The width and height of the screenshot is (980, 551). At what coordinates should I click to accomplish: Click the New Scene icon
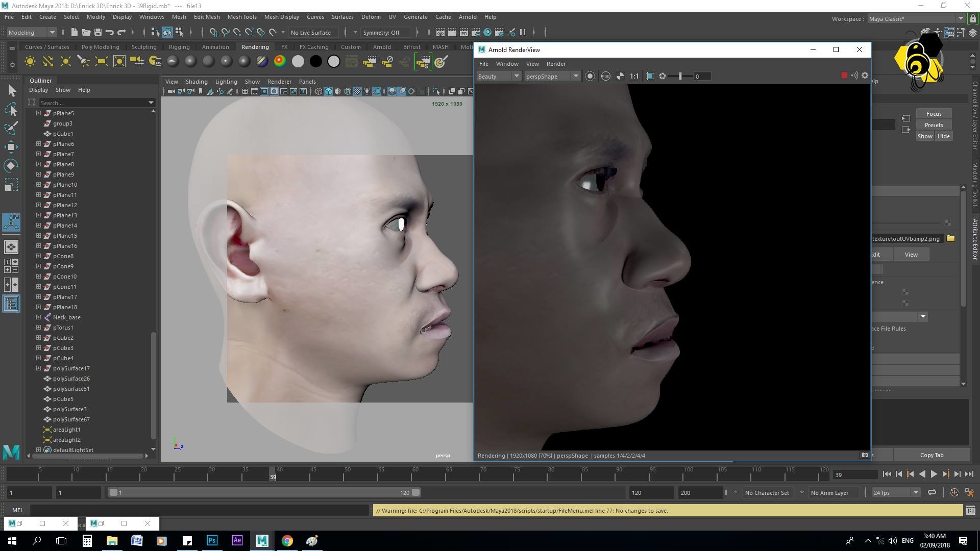point(74,32)
